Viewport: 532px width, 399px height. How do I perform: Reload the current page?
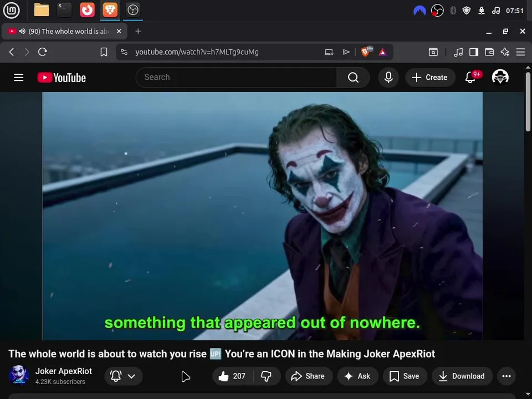point(43,52)
